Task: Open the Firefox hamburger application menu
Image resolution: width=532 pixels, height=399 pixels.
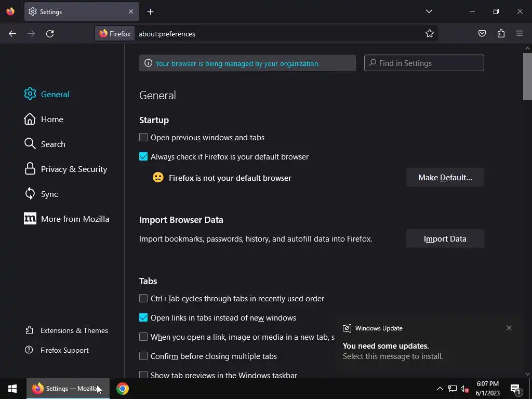Action: click(x=520, y=34)
